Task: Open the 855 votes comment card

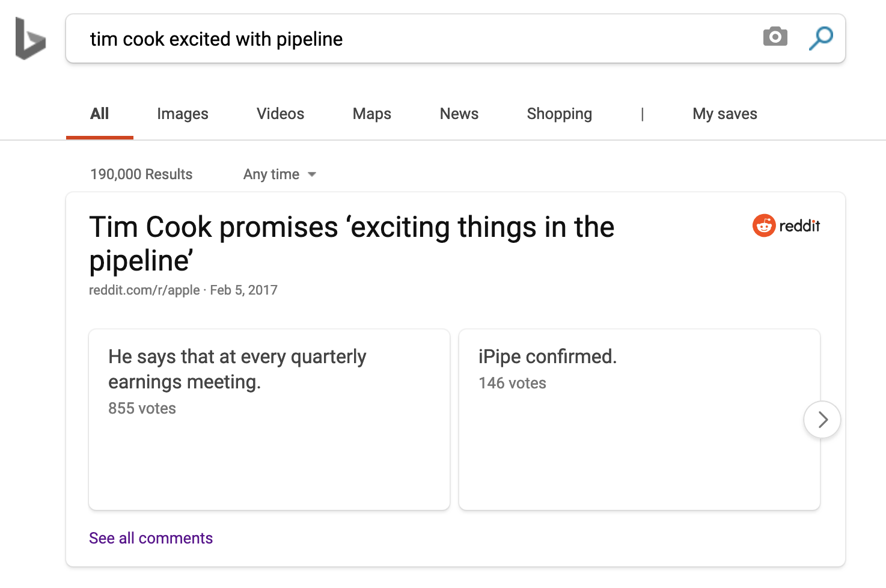Action: tap(269, 420)
